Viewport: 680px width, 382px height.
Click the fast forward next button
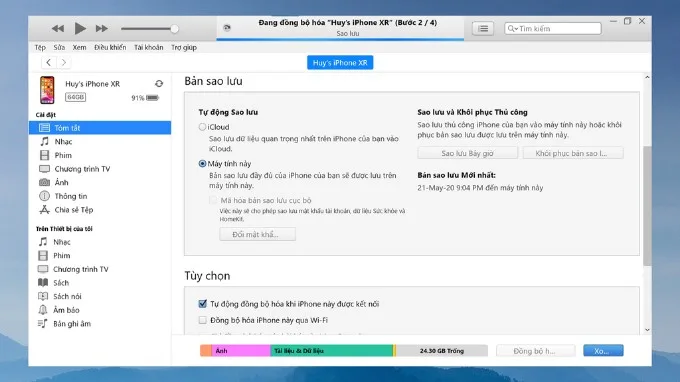click(101, 29)
